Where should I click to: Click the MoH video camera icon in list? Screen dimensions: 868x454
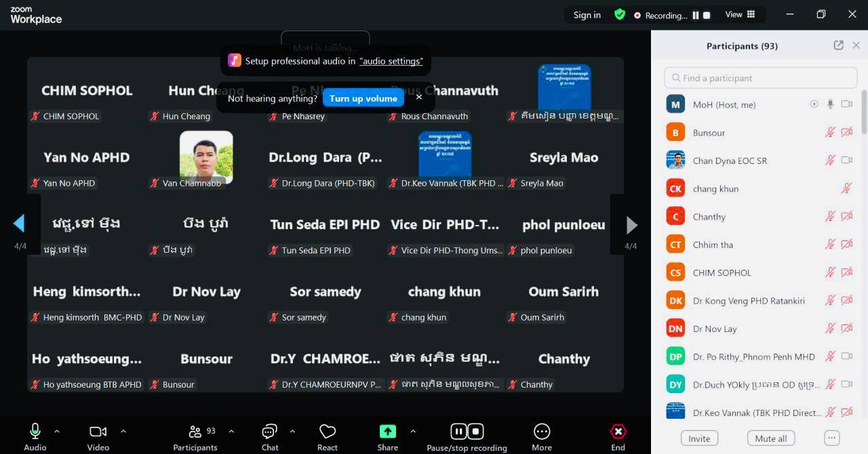[846, 104]
